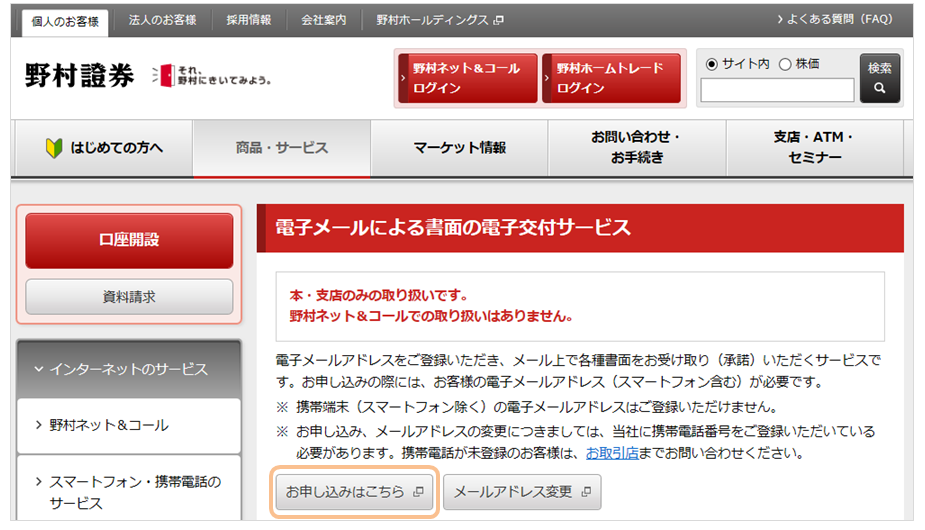Viewport: 925px width, 530px height.
Task: Open よくある質問 (FAQ) link
Action: 834,19
